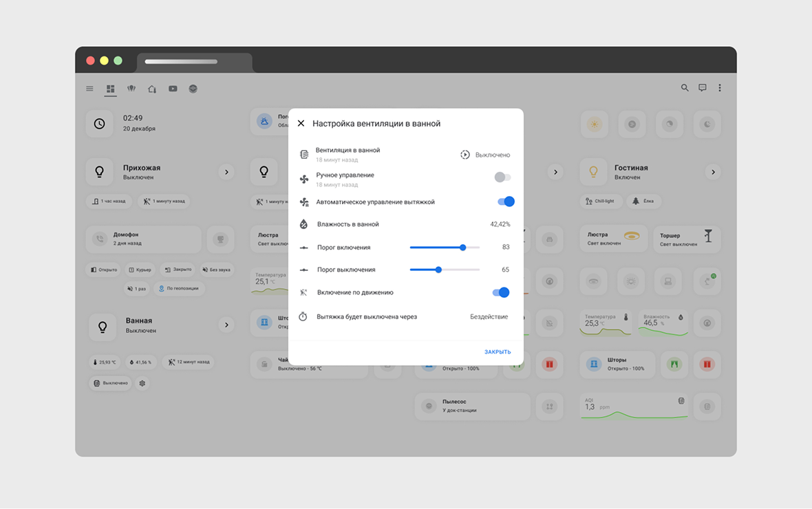Open the round ball-shaped tab icon
This screenshot has width=812, height=509.
click(x=193, y=89)
